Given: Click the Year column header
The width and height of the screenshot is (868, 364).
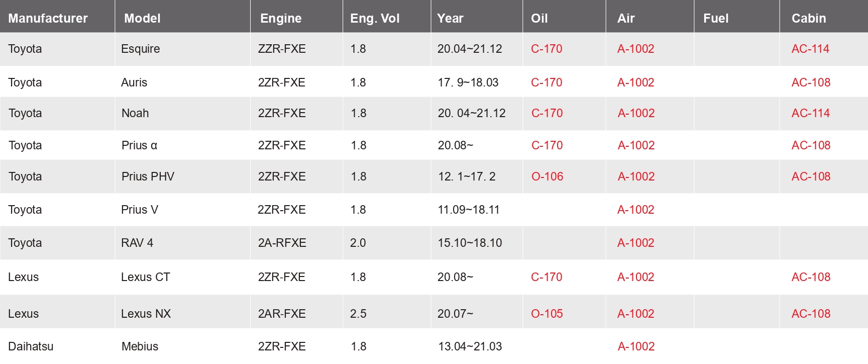Looking at the screenshot, I should (450, 19).
